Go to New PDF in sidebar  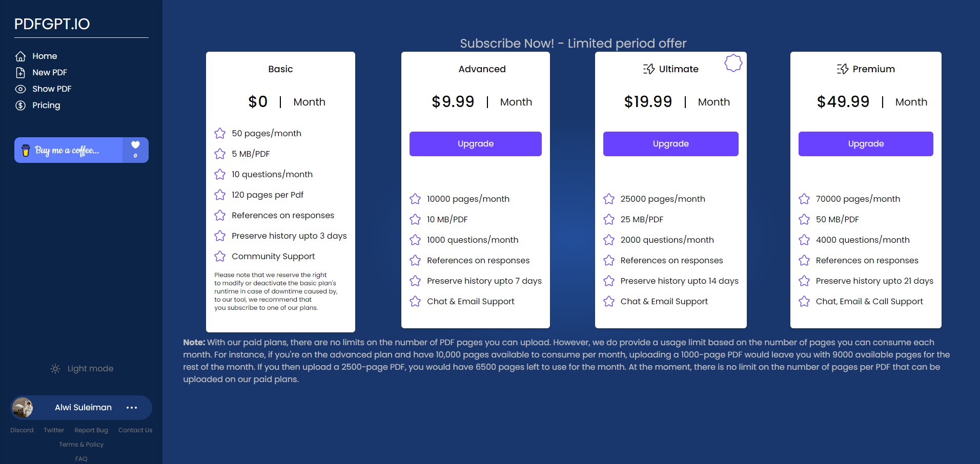coord(49,73)
